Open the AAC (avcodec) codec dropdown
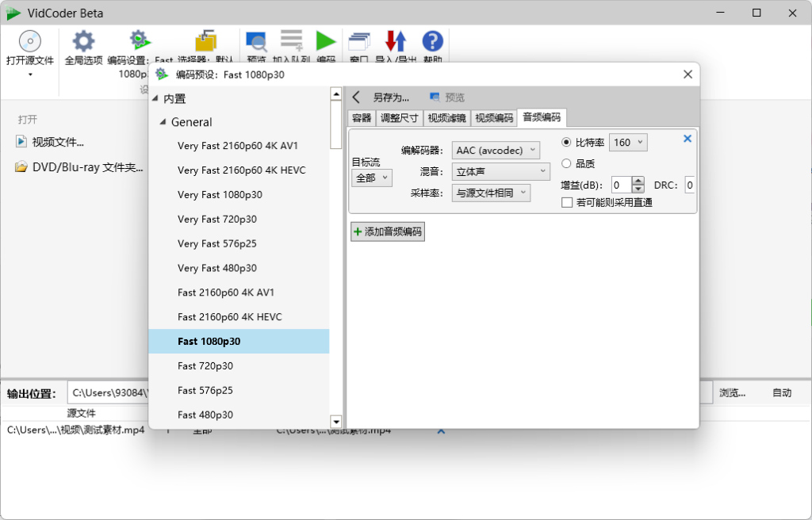 pos(496,150)
